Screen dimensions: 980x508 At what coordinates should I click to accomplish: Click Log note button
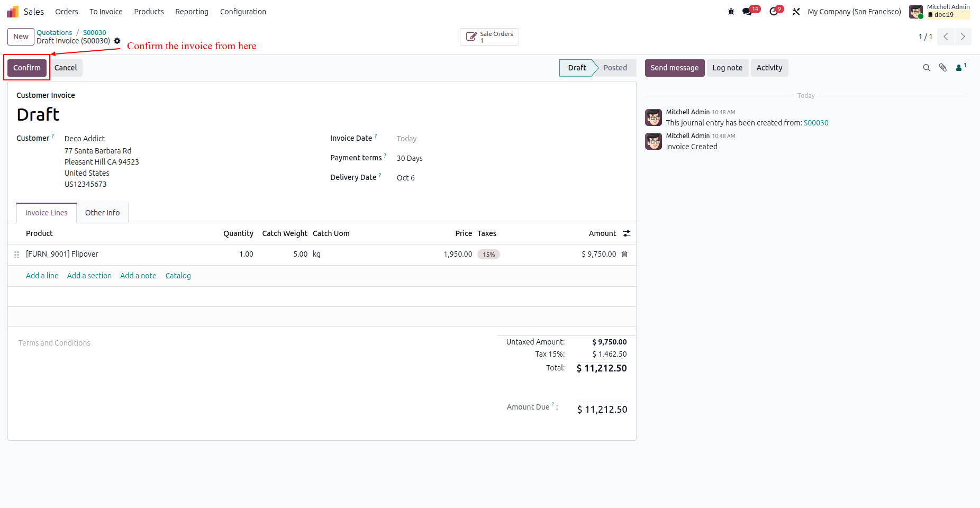(728, 68)
